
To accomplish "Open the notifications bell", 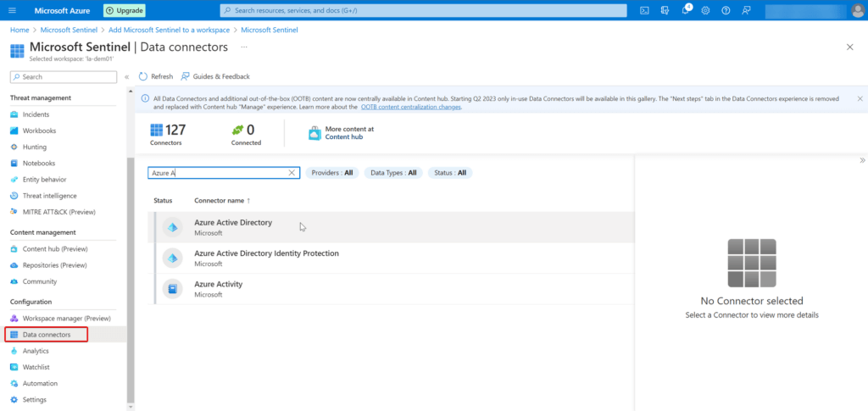I will tap(685, 10).
